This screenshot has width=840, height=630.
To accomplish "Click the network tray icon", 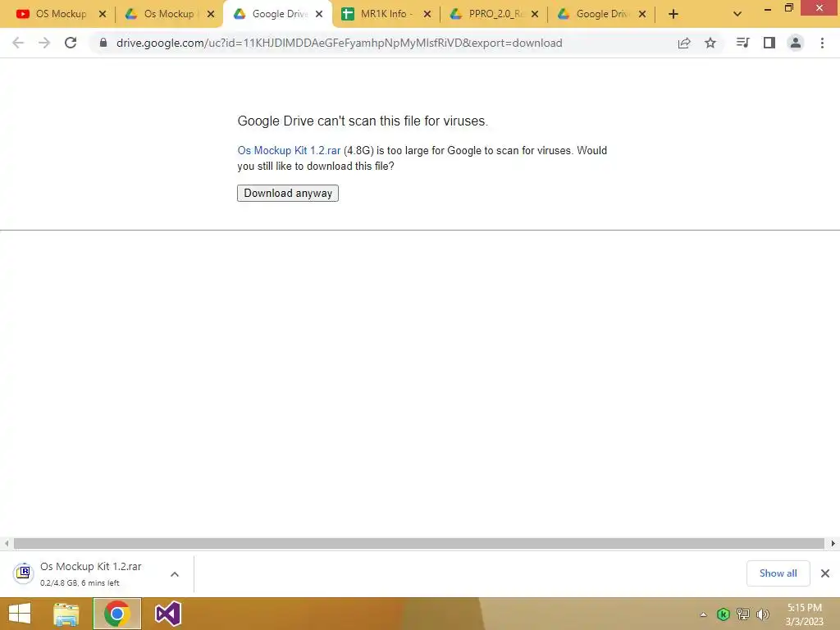I will (x=743, y=614).
